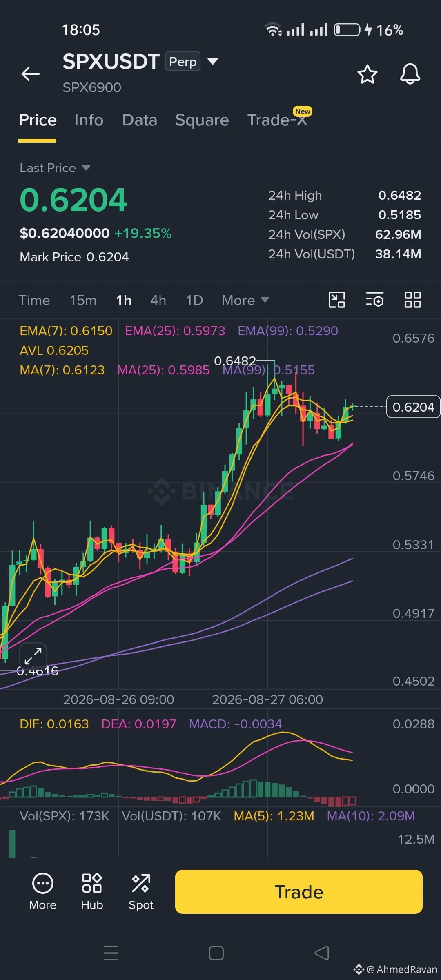Select the 4h interval
Image resolution: width=441 pixels, height=980 pixels.
click(x=158, y=300)
